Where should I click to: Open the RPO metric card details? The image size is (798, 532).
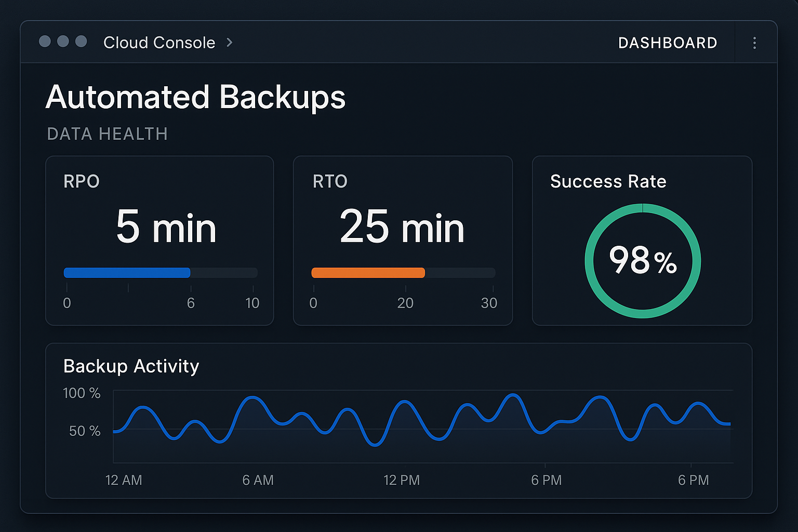[x=159, y=240]
